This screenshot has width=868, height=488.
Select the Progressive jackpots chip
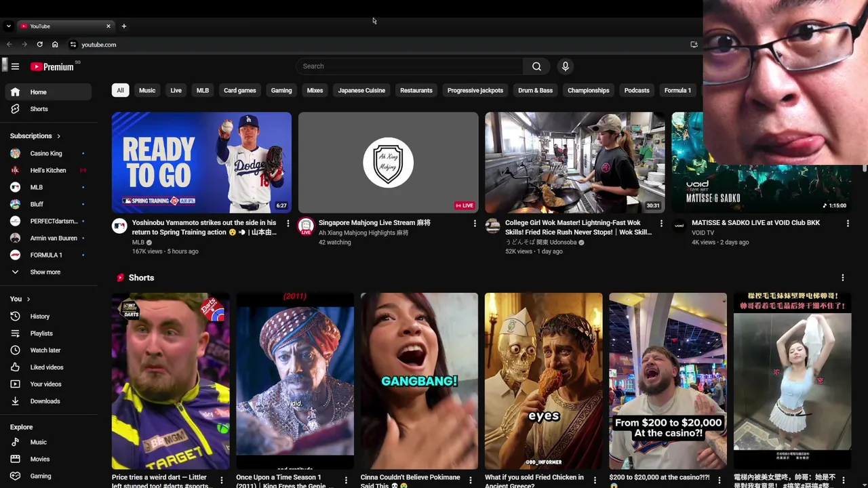(475, 90)
